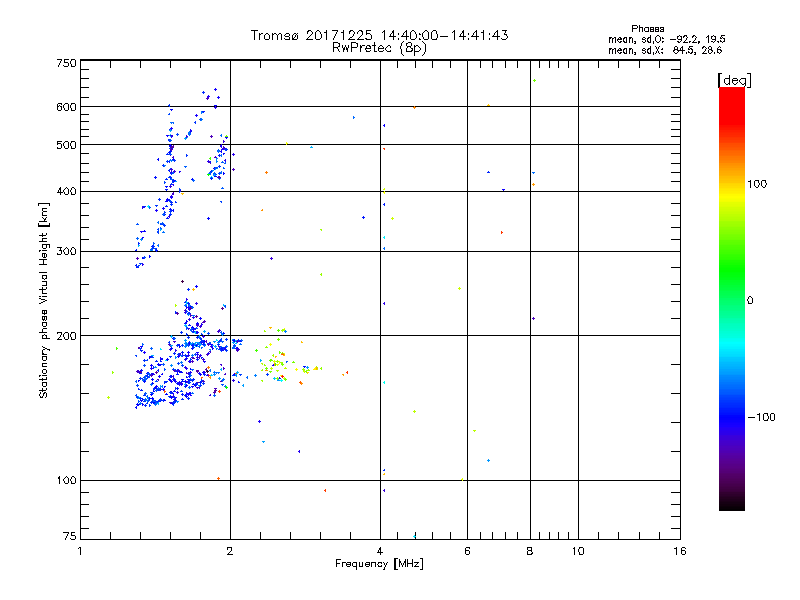Click the 'mean, sd,X: 84.5, 28.6' line
Viewport: 800px width, 600px height.
pyautogui.click(x=665, y=50)
